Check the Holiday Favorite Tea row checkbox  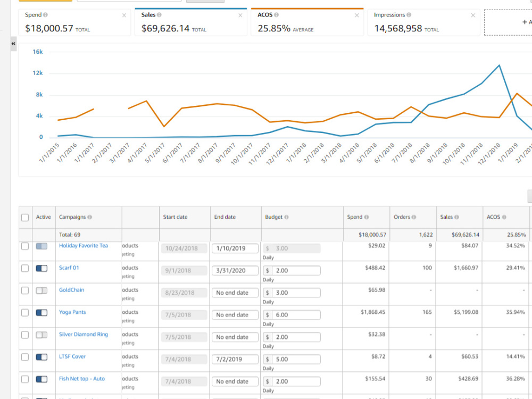point(25,246)
